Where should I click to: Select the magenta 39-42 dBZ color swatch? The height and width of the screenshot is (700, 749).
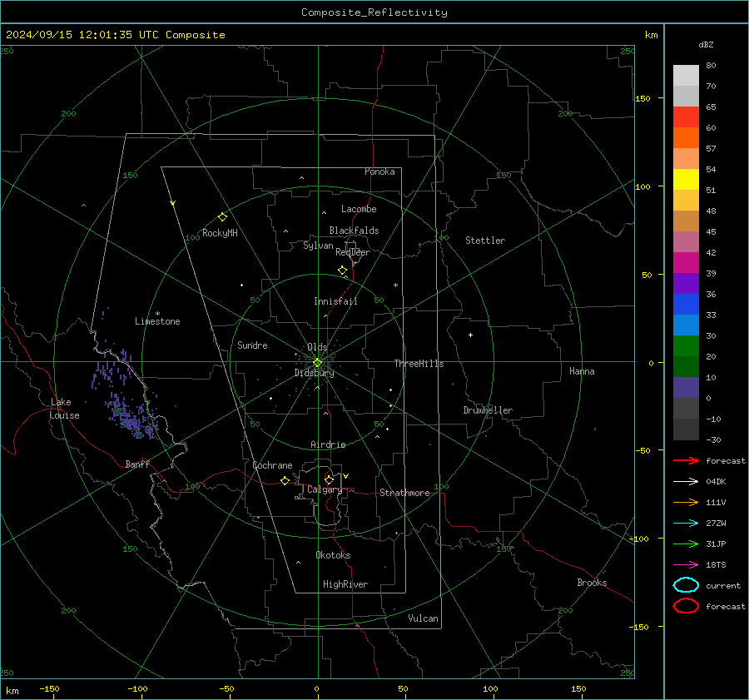pyautogui.click(x=686, y=262)
